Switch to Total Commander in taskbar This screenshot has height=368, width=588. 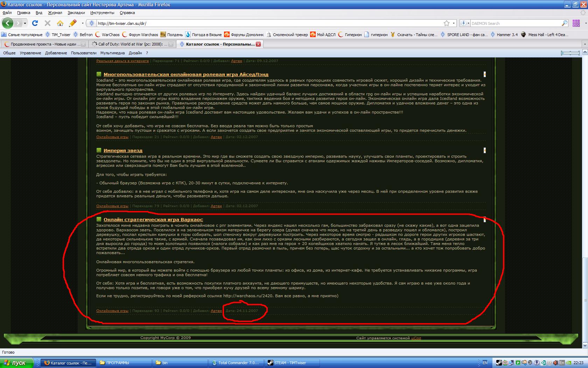237,363
